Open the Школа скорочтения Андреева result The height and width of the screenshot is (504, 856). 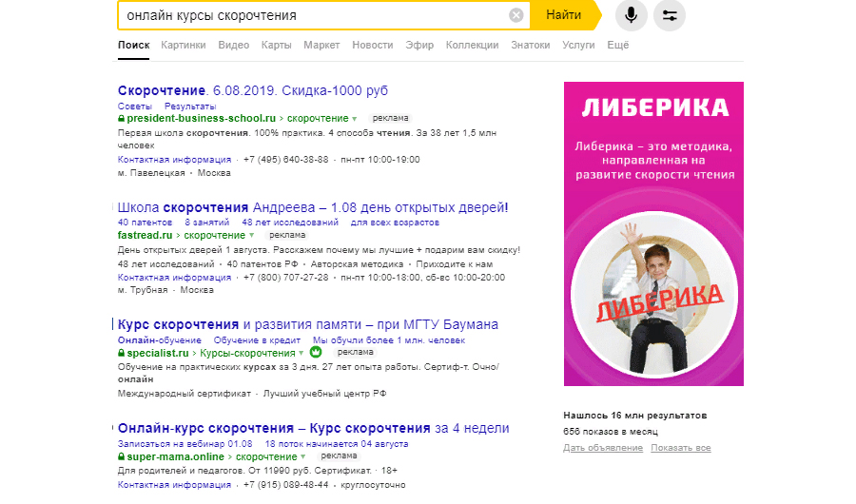click(x=312, y=207)
